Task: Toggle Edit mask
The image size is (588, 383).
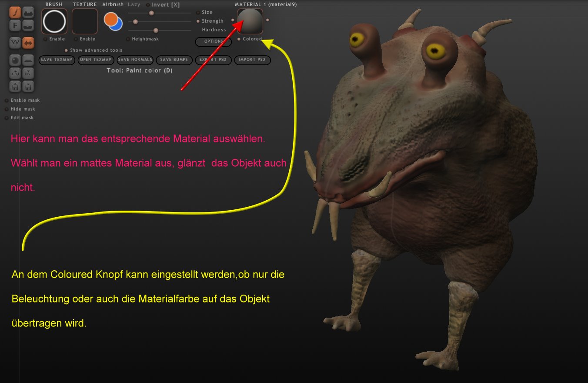Action: [7, 118]
